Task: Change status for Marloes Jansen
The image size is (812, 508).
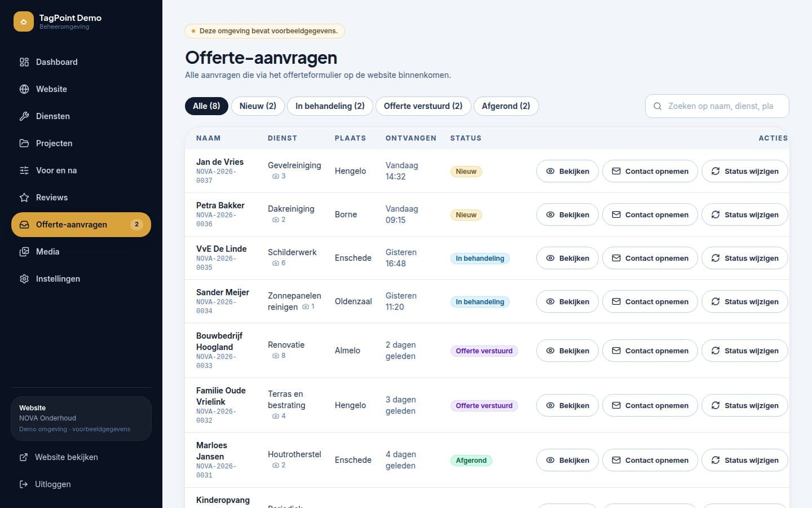Action: (744, 460)
